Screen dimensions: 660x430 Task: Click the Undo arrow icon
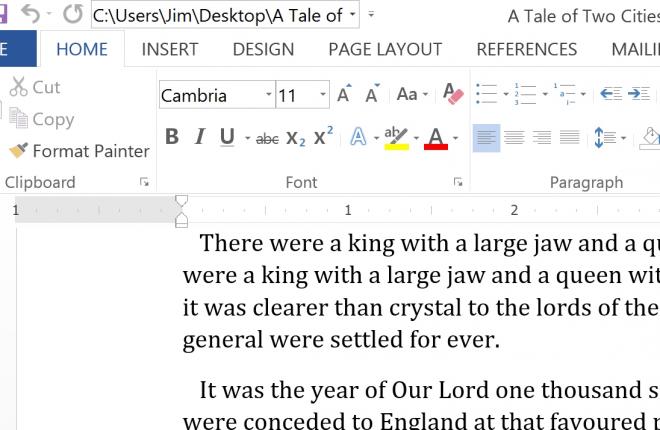pyautogui.click(x=31, y=14)
